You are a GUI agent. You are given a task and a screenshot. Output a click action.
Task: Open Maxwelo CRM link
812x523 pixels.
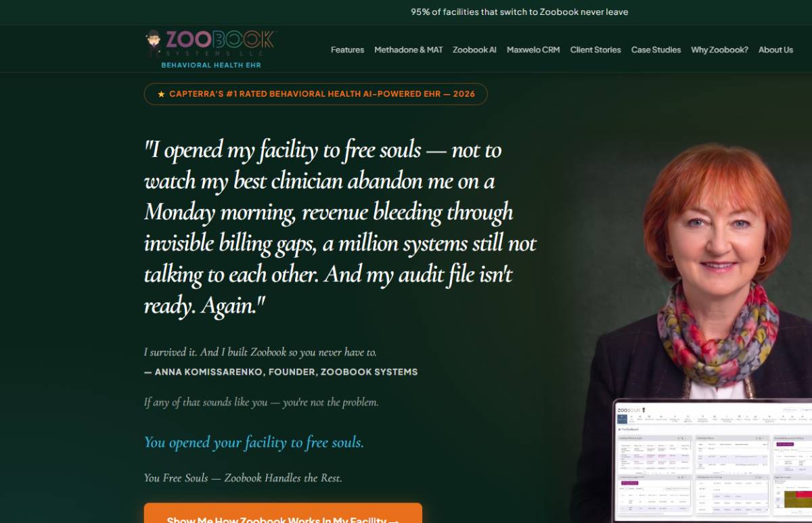533,50
